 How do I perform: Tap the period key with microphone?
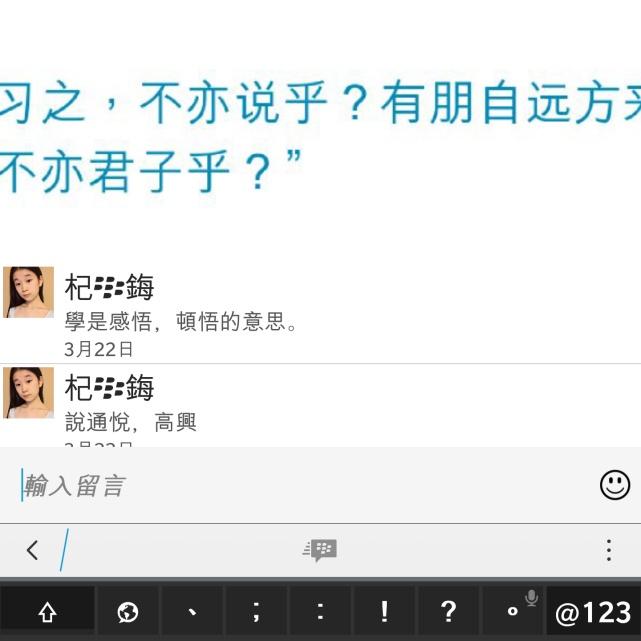[x=513, y=612]
